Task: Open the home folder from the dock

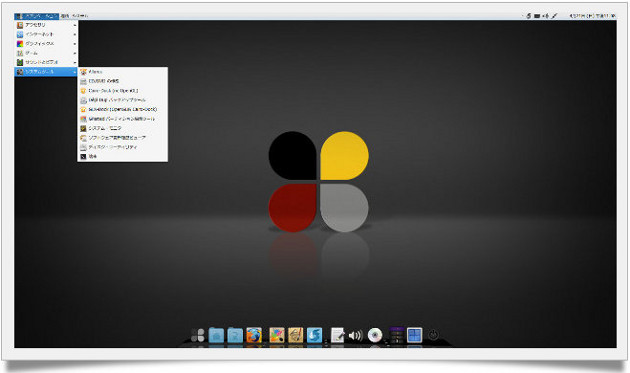Action: (x=216, y=335)
